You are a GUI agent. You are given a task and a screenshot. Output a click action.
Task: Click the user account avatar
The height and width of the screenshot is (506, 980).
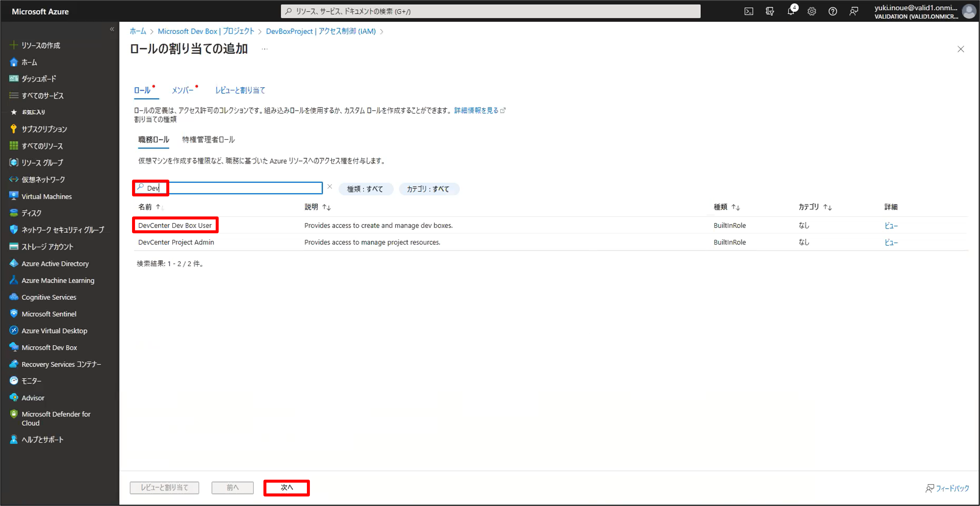click(x=968, y=12)
